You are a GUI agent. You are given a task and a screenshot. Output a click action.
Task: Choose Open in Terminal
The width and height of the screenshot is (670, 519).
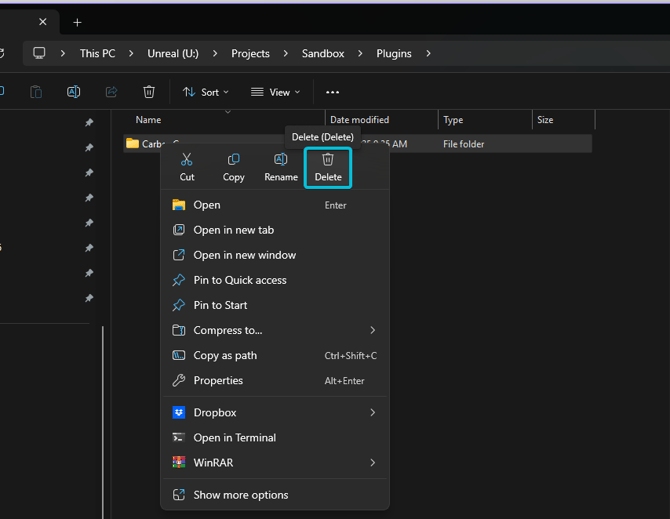[275, 438]
